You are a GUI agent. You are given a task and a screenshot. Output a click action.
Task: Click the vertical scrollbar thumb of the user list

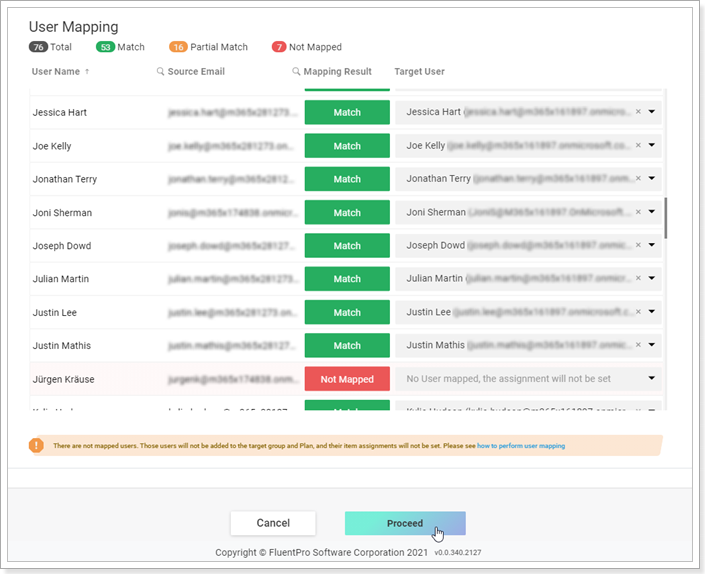(665, 218)
